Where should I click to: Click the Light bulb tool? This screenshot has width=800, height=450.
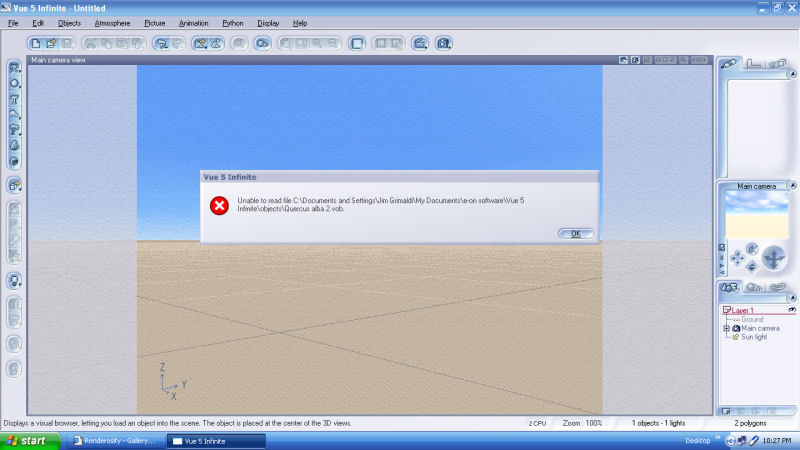click(x=14, y=281)
